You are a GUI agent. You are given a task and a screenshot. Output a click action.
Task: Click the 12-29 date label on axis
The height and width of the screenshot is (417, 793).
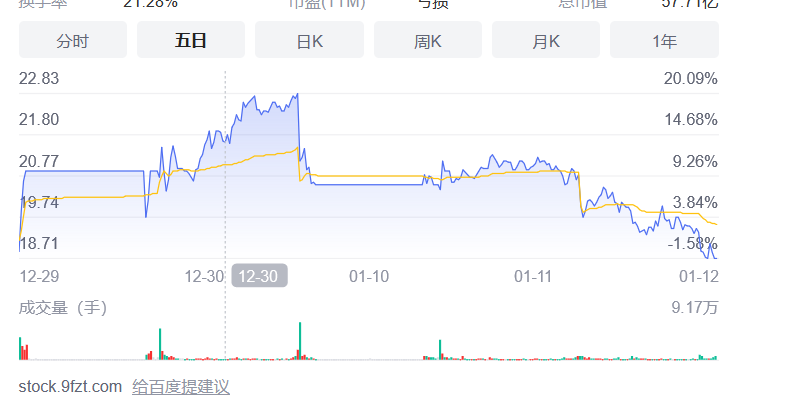tap(39, 276)
